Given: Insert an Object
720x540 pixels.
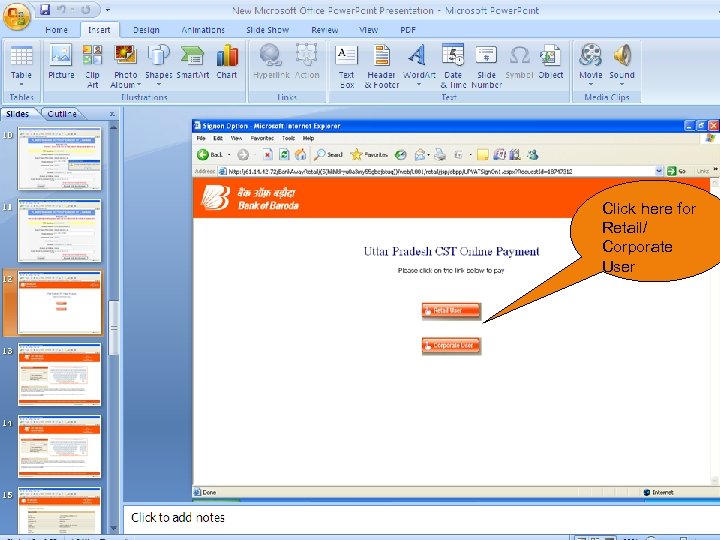Looking at the screenshot, I should click(x=551, y=62).
